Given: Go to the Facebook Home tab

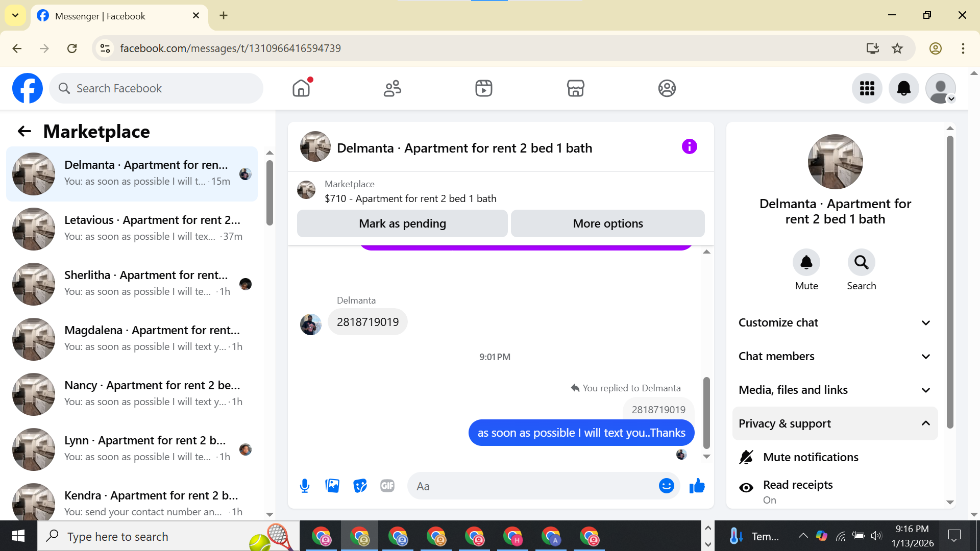Looking at the screenshot, I should click(x=301, y=88).
